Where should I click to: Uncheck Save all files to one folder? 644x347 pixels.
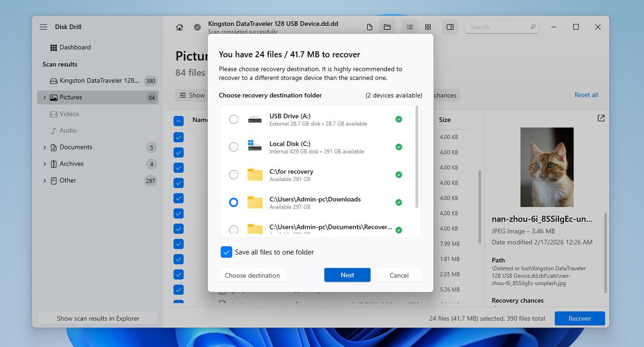tap(226, 252)
